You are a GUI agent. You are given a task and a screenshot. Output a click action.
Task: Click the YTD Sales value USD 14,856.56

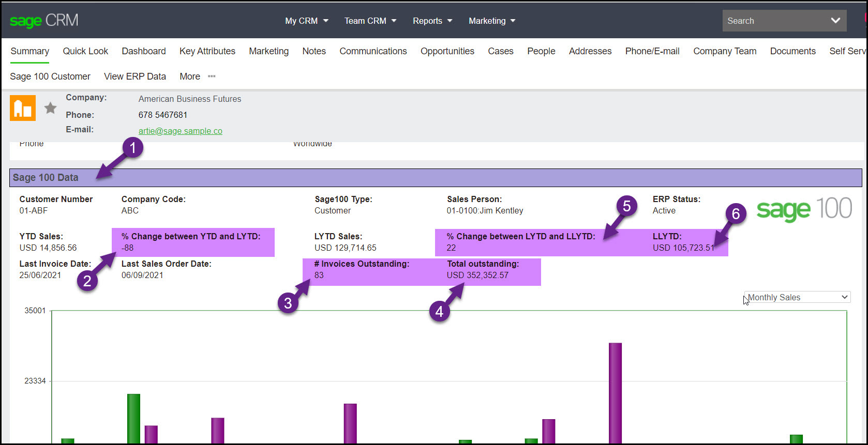[x=48, y=248]
